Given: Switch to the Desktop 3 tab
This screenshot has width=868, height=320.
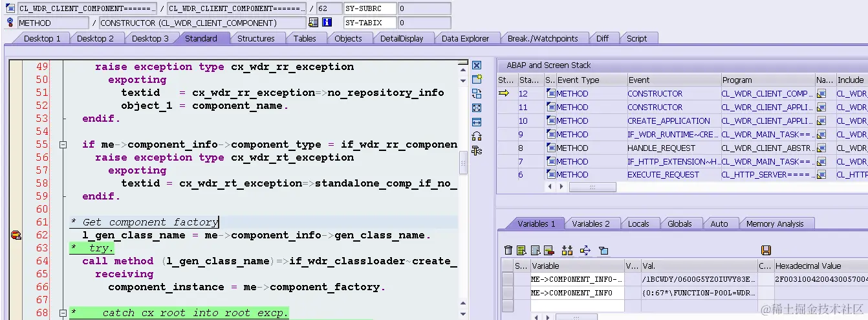Looking at the screenshot, I should 150,39.
